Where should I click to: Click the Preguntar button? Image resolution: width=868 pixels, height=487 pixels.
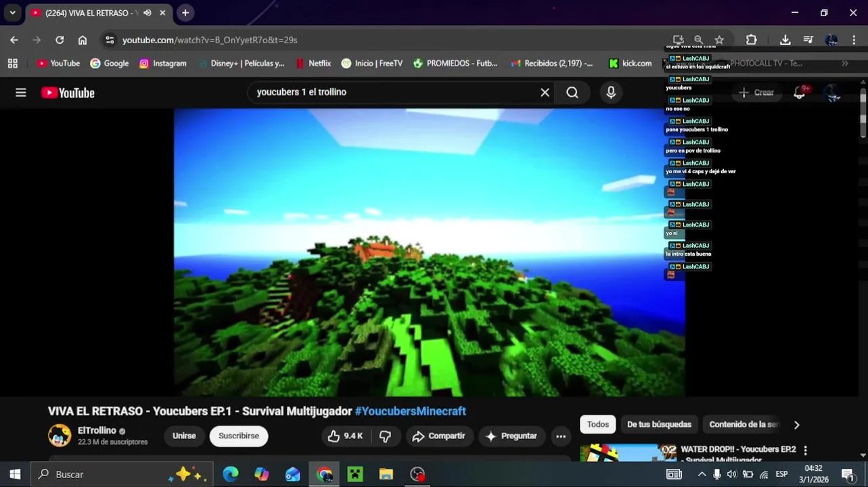[x=512, y=436]
